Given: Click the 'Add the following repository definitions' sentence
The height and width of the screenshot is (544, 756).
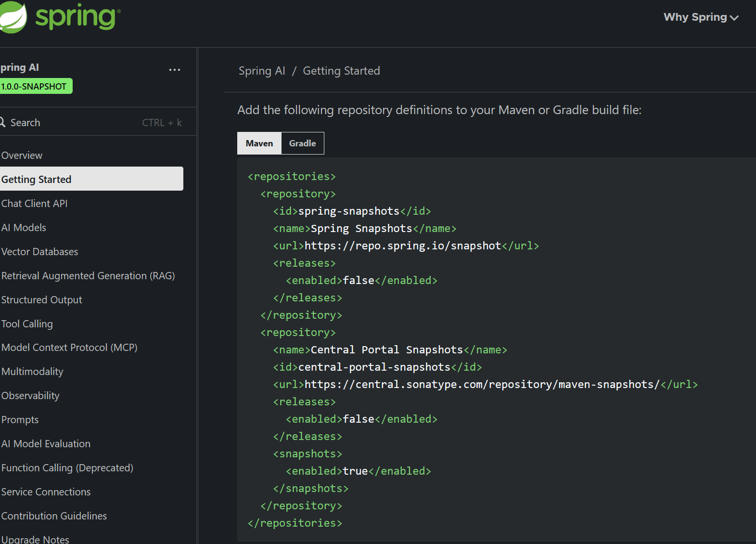Looking at the screenshot, I should pyautogui.click(x=439, y=110).
